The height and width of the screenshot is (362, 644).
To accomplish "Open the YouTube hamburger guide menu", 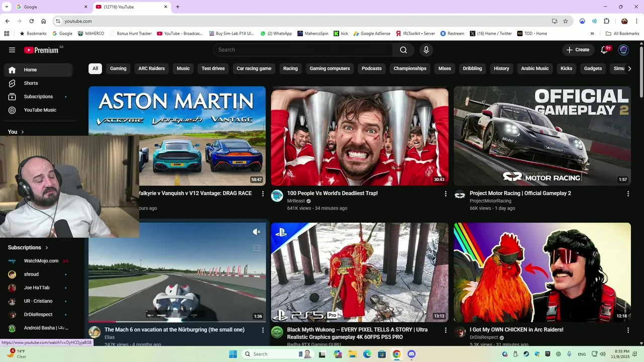I will pos(12,50).
